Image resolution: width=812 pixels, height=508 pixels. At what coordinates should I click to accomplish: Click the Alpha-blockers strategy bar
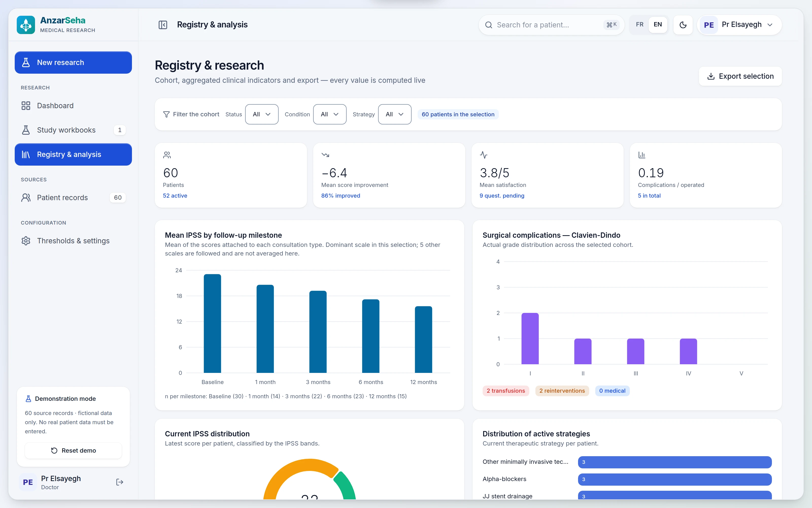[x=675, y=480]
